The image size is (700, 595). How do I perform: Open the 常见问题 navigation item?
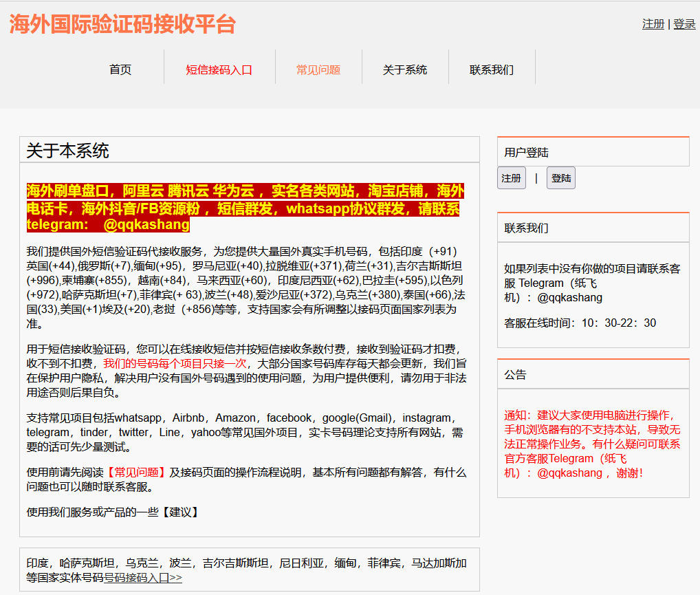coord(318,70)
